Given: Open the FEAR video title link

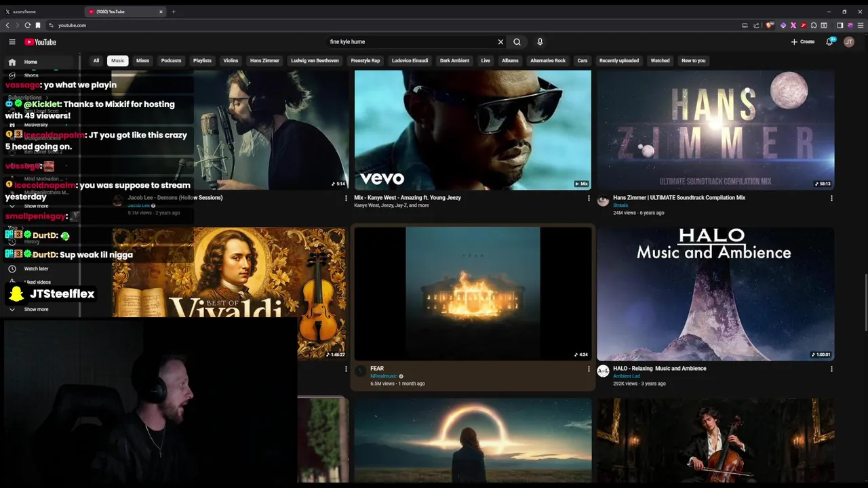Looking at the screenshot, I should point(377,369).
